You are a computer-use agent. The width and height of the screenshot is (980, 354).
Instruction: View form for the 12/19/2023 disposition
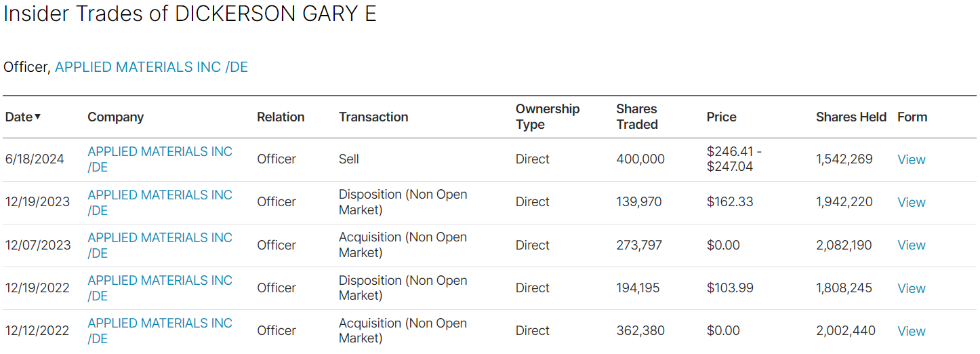coord(911,202)
